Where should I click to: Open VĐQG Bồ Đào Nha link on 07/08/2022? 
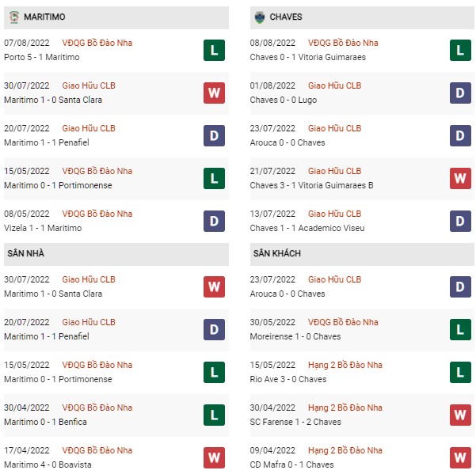coord(97,43)
